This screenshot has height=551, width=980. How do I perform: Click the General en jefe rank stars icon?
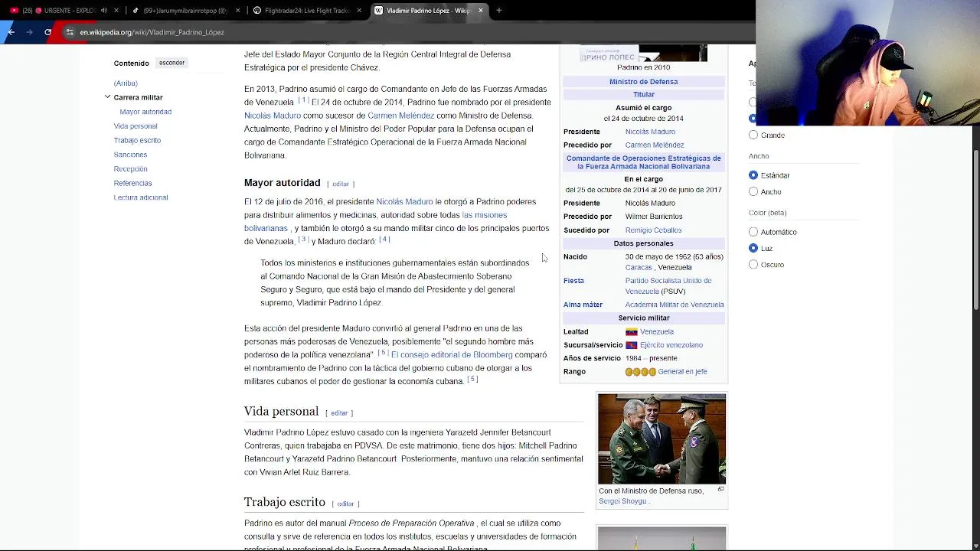tap(640, 372)
